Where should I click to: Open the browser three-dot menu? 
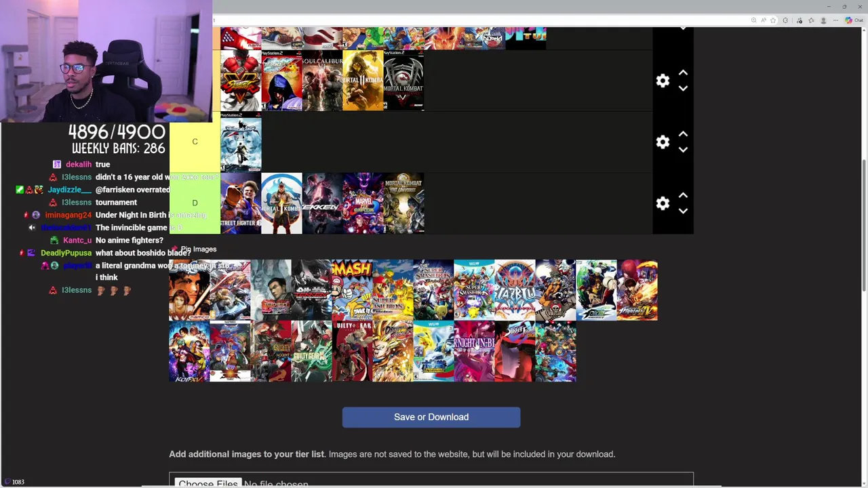click(x=837, y=20)
